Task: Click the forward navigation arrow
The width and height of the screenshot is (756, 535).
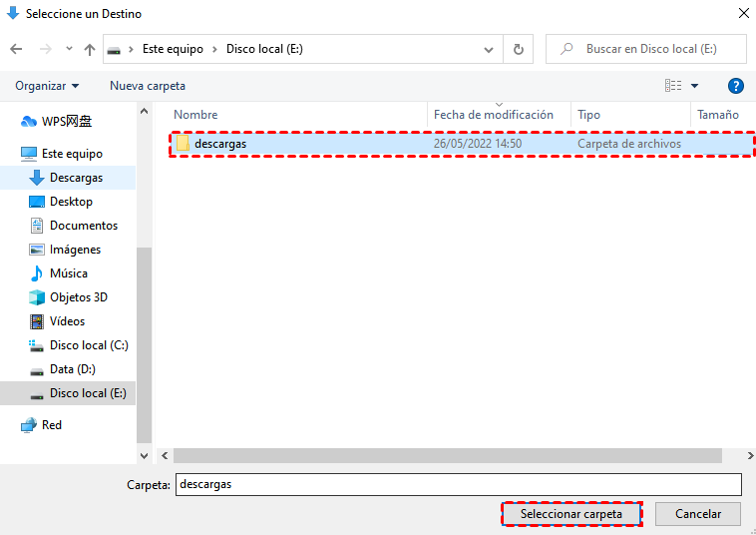Action: (46, 49)
